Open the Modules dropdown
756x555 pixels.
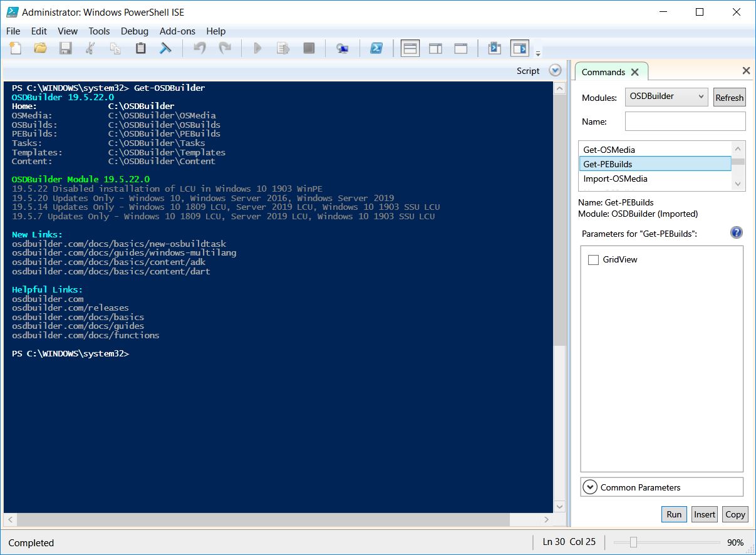point(666,96)
